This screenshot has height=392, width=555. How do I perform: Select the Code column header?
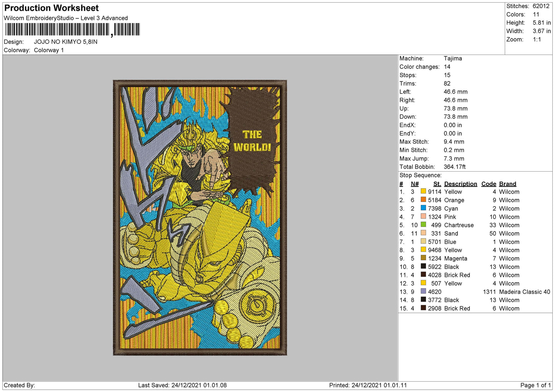click(x=489, y=184)
